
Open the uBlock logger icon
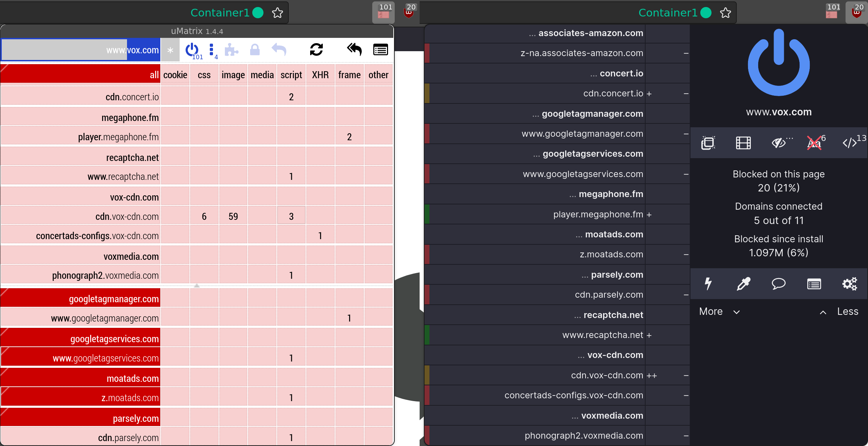pos(814,284)
